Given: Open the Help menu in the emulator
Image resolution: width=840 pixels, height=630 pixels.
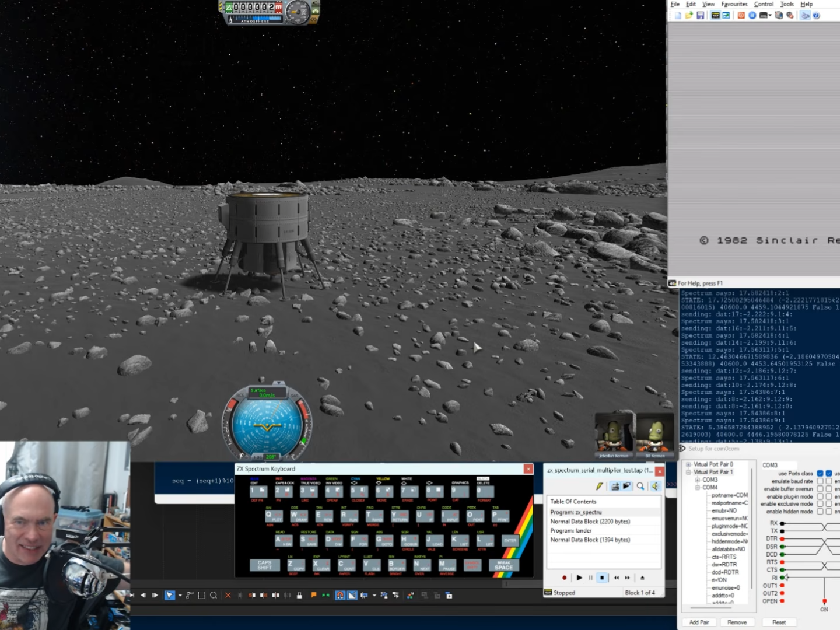Looking at the screenshot, I should (806, 4).
